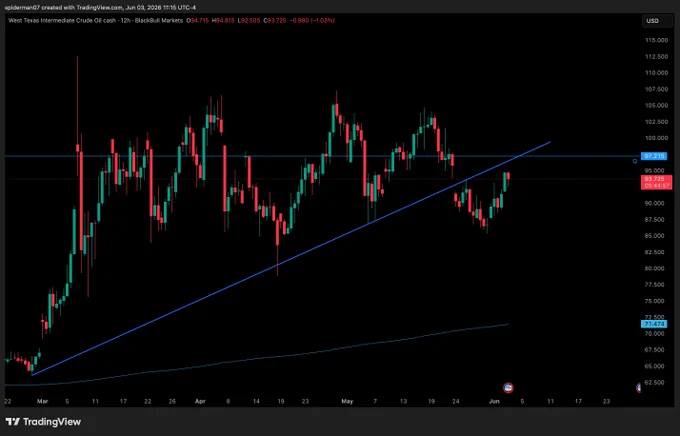This screenshot has width=680, height=436.
Task: Select the red current price label with countdown
Action: (x=656, y=182)
